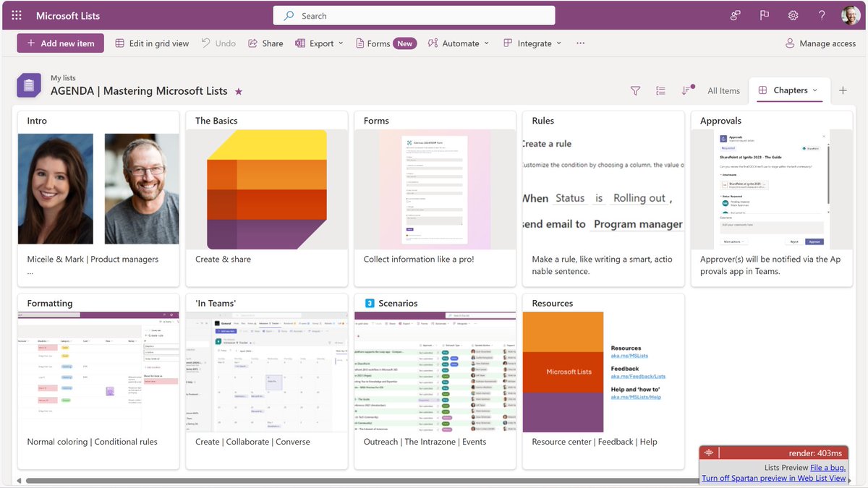Viewport: 868px width, 488px height.
Task: Click 'Miceile & Mark | Product managers' text
Action: [93, 259]
